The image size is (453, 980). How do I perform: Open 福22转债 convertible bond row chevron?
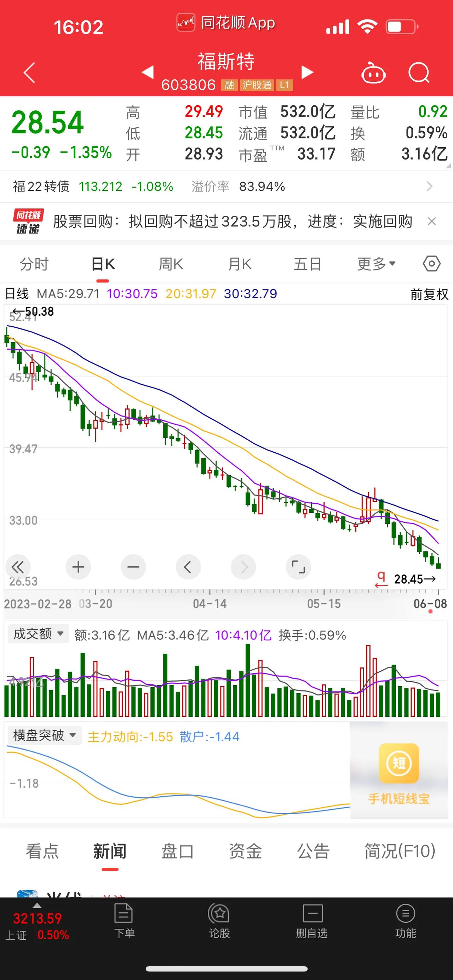point(430,187)
